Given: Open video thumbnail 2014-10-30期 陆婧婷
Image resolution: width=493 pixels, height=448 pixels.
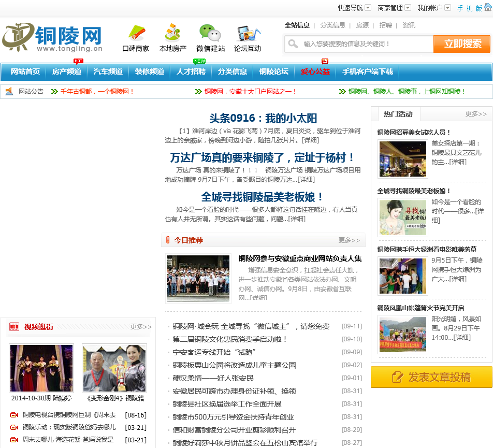Looking at the screenshot, I should [41, 368].
